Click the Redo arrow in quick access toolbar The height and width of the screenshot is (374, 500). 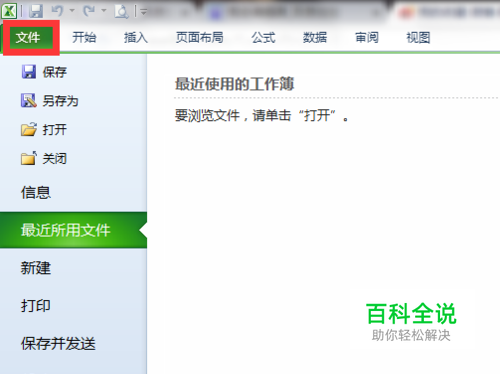point(89,11)
